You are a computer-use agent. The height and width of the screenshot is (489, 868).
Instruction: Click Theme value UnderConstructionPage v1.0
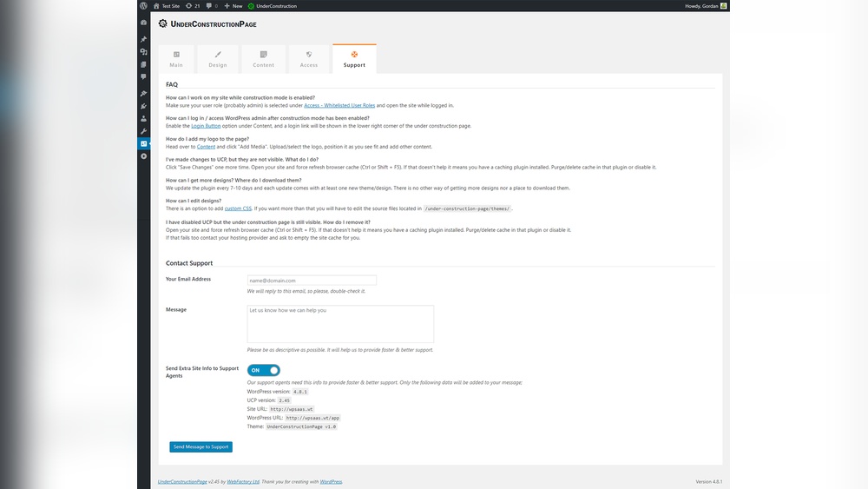[301, 427]
